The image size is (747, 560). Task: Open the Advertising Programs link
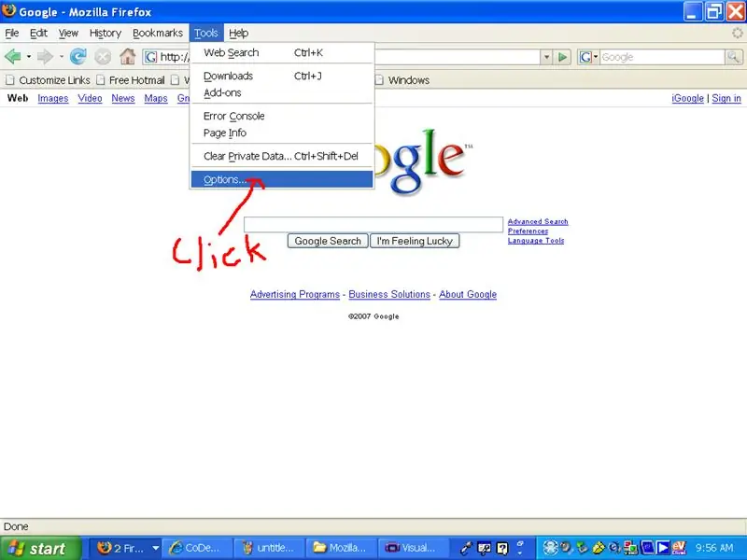click(295, 294)
